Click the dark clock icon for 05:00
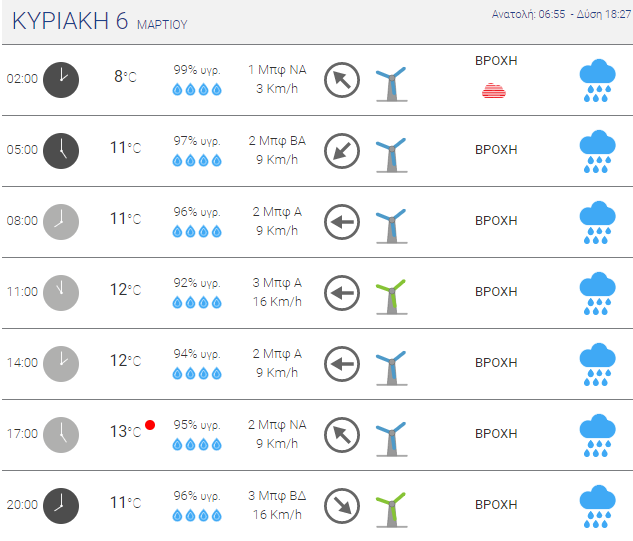This screenshot has width=633, height=541. [x=61, y=151]
